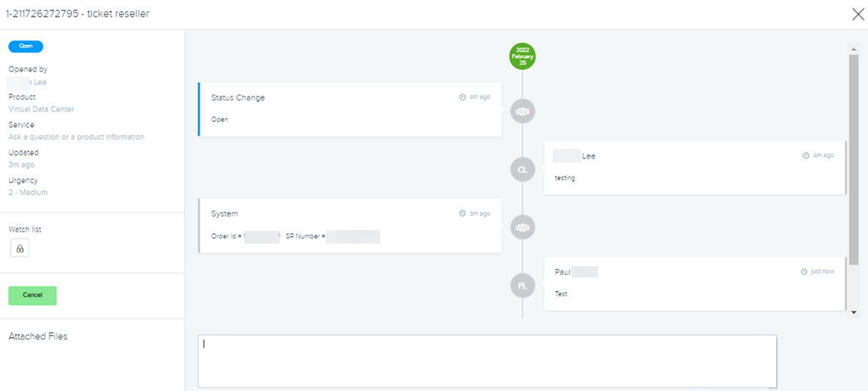Click the clock icon on the System card
Viewport: 868px width, 391px height.
point(462,214)
